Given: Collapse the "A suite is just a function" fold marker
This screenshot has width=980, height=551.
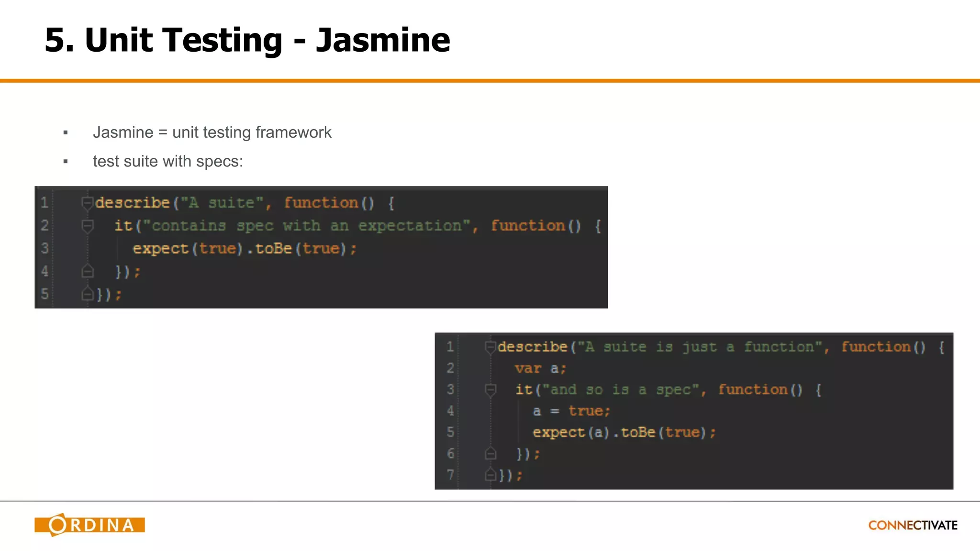Looking at the screenshot, I should (x=490, y=348).
